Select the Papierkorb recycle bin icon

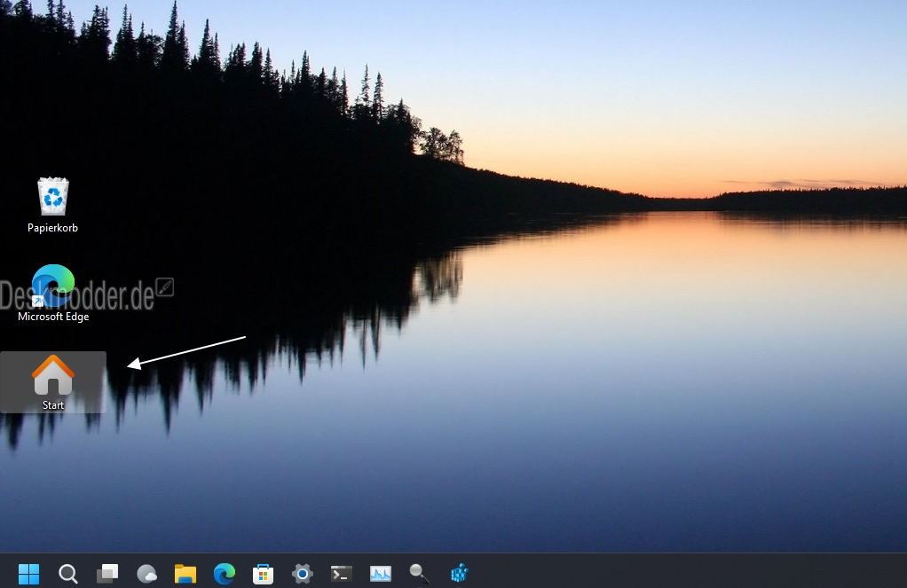52,197
